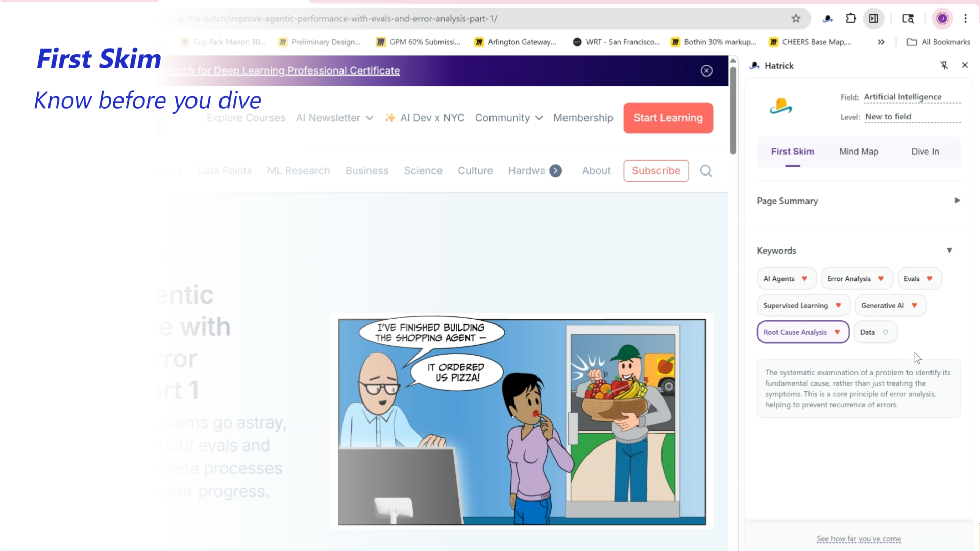Open the Extensions puzzle icon
980x551 pixels.
[x=851, y=19]
